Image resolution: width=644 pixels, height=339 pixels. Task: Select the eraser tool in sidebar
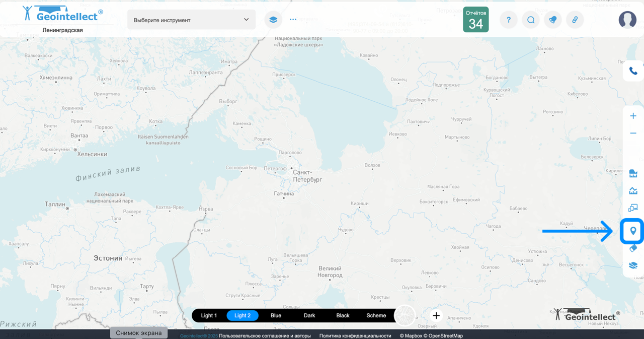(x=633, y=248)
